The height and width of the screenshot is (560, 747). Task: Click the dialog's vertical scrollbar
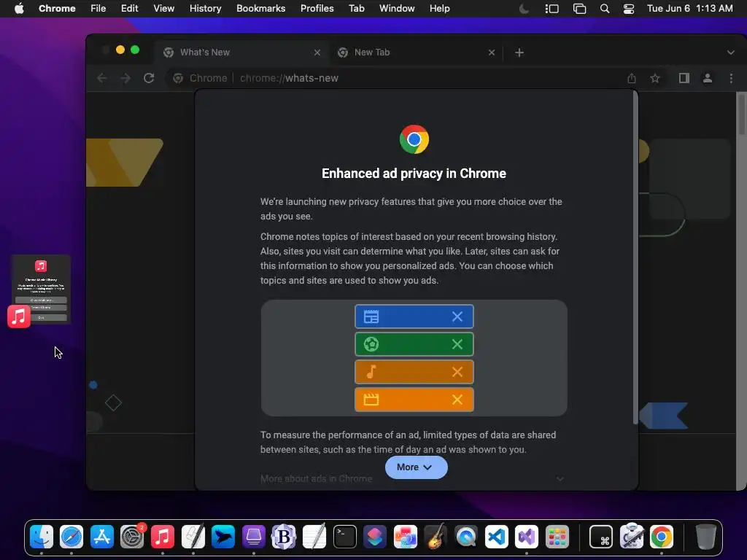(635, 257)
